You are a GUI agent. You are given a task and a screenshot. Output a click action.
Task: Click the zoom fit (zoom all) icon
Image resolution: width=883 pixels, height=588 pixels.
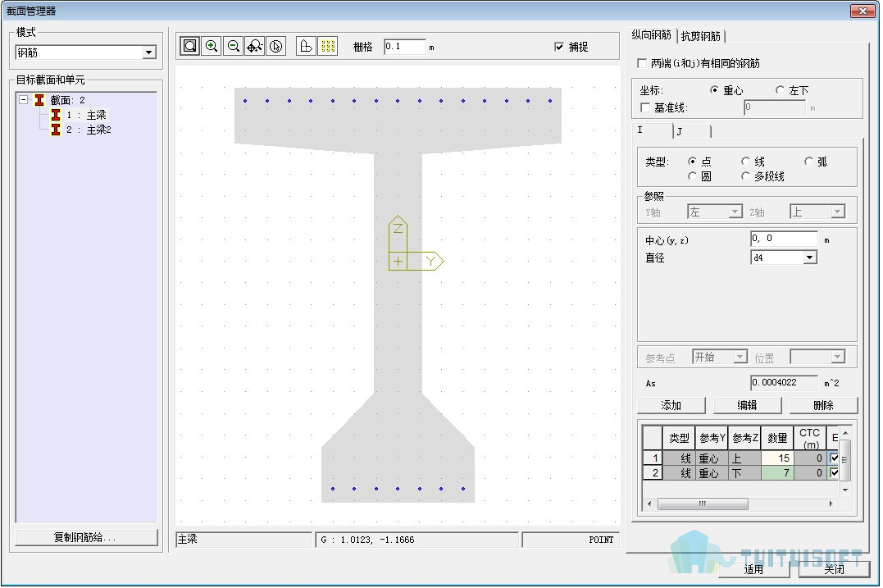(189, 46)
